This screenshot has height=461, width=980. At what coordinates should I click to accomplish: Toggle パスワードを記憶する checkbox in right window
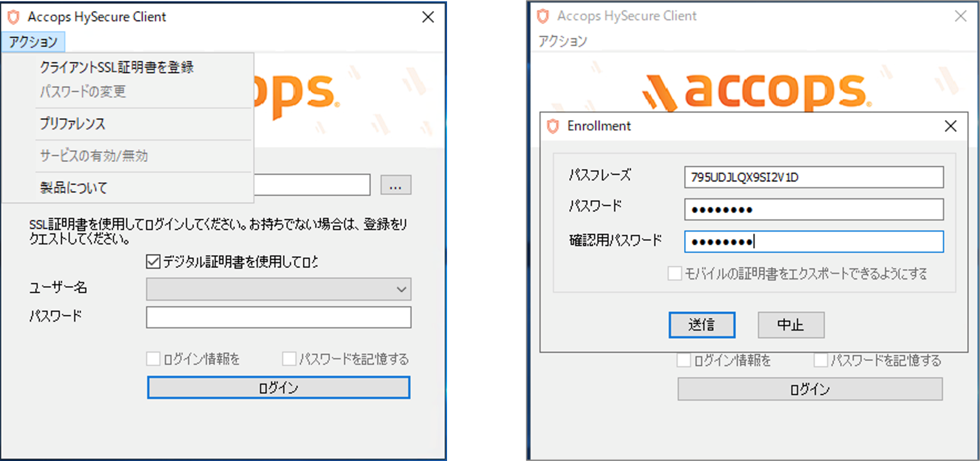pos(820,360)
